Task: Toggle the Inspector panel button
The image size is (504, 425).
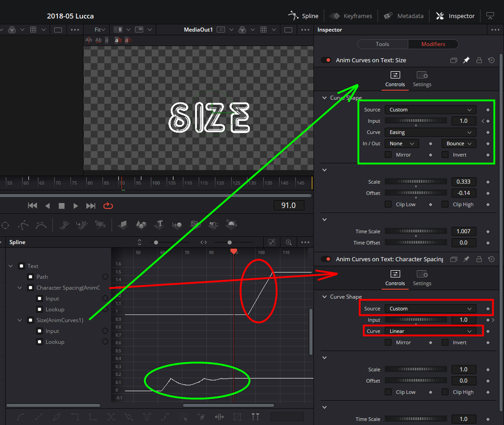Action: [455, 16]
